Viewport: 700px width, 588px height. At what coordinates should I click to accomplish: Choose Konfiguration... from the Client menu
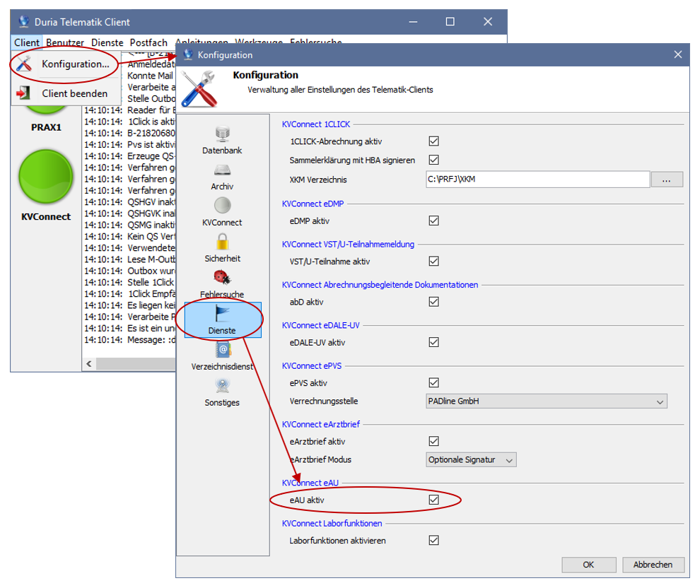click(x=66, y=64)
